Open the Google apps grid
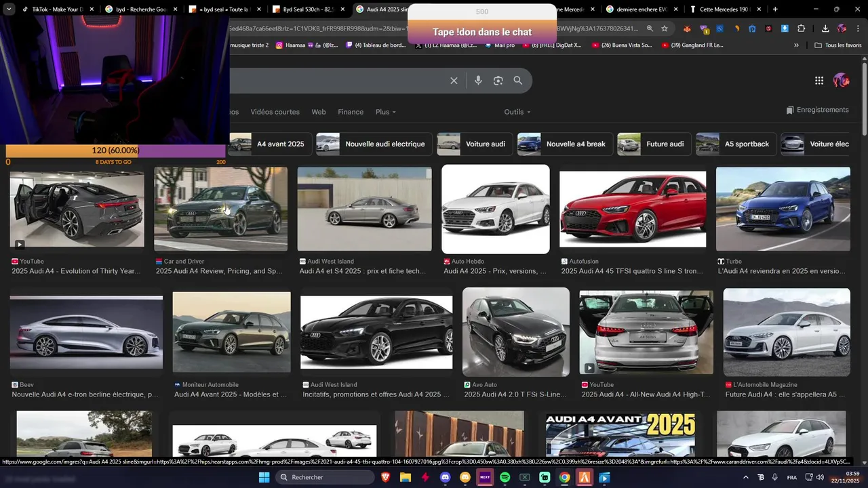Screen dimensions: 868x488 (x=819, y=81)
